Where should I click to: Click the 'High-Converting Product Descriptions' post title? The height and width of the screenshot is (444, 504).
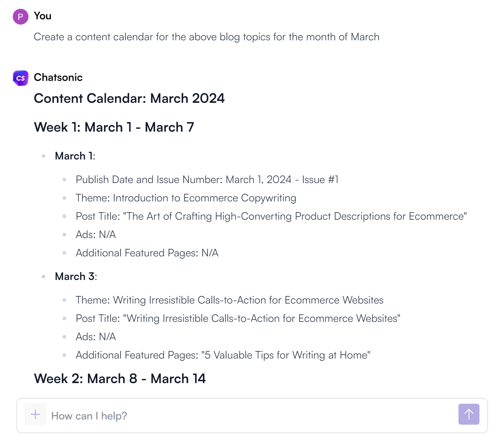(271, 216)
